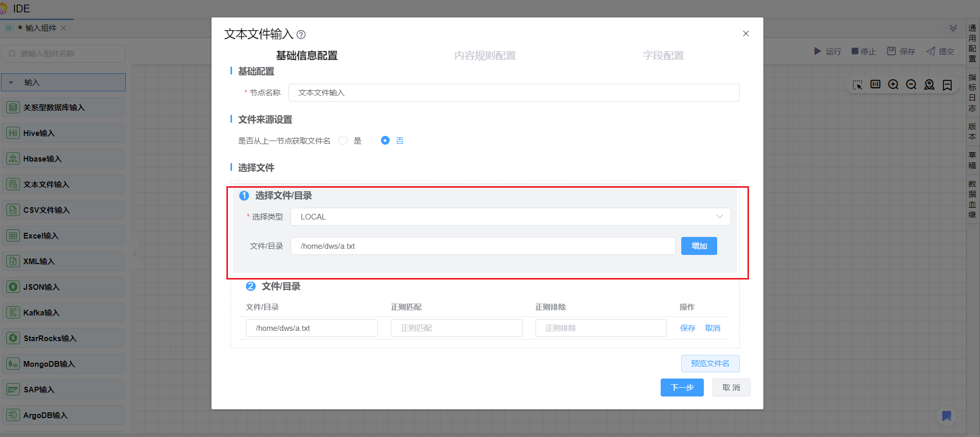Screen dimensions: 980x437
Task: Click the 保存 link in the file row
Action: tap(687, 328)
